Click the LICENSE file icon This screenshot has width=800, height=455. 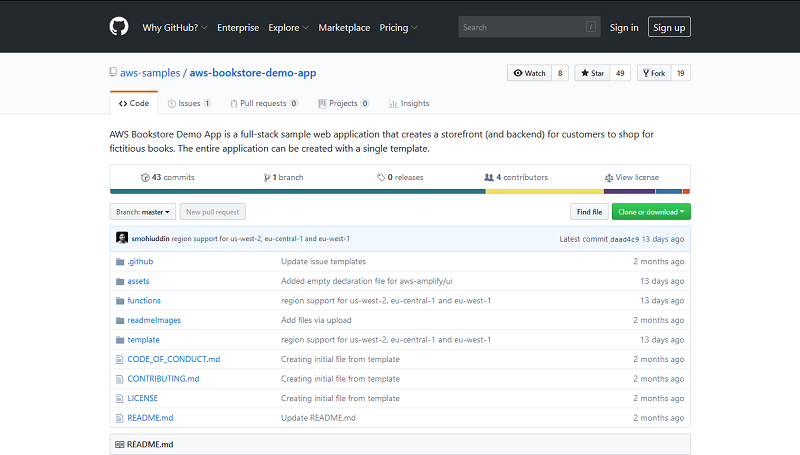click(119, 398)
